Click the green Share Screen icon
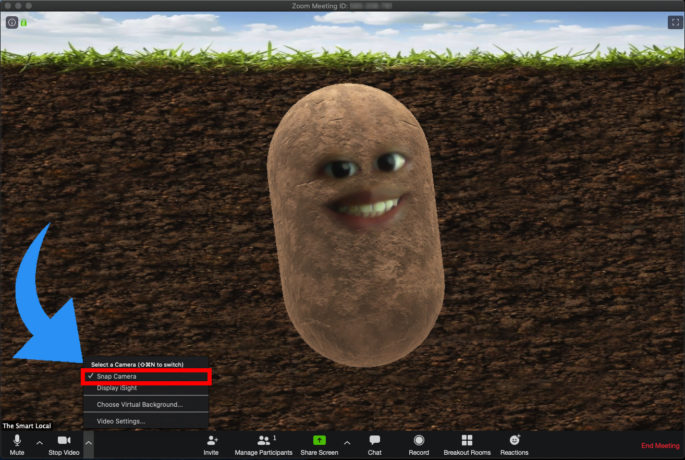Image resolution: width=685 pixels, height=460 pixels. tap(320, 443)
